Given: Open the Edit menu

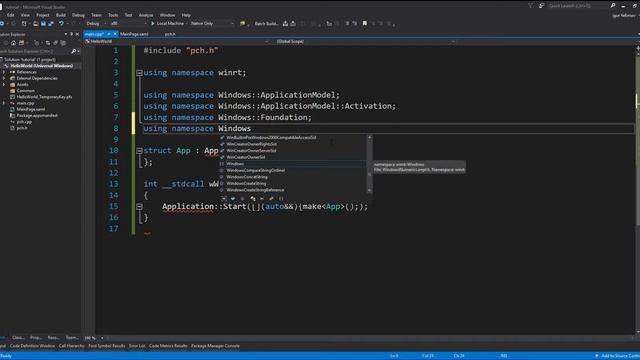Looking at the screenshot, I should click(10, 15).
